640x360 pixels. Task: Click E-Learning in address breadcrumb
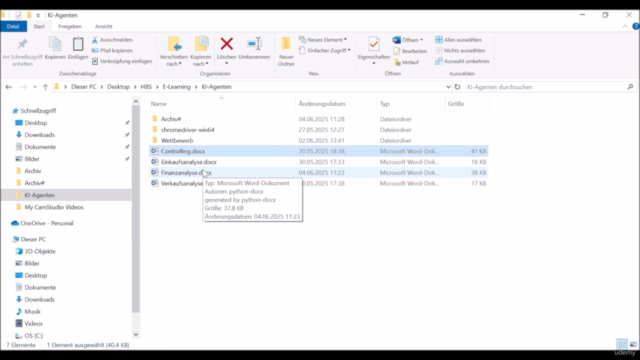(176, 87)
